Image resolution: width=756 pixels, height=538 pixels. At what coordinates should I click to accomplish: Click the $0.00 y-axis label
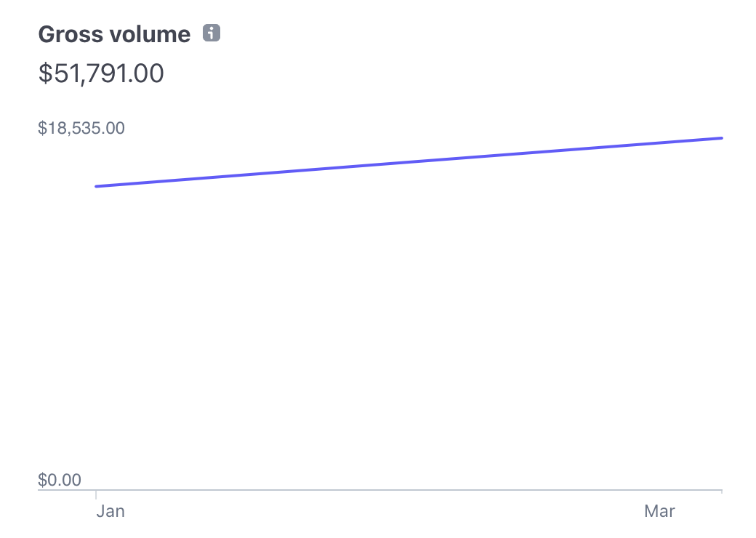click(x=60, y=480)
